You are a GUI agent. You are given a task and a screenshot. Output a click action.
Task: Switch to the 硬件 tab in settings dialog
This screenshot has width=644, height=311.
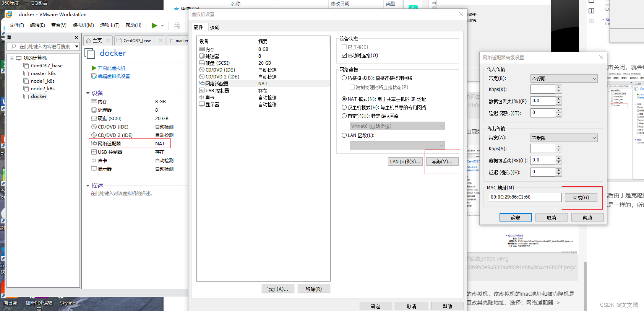pos(199,28)
